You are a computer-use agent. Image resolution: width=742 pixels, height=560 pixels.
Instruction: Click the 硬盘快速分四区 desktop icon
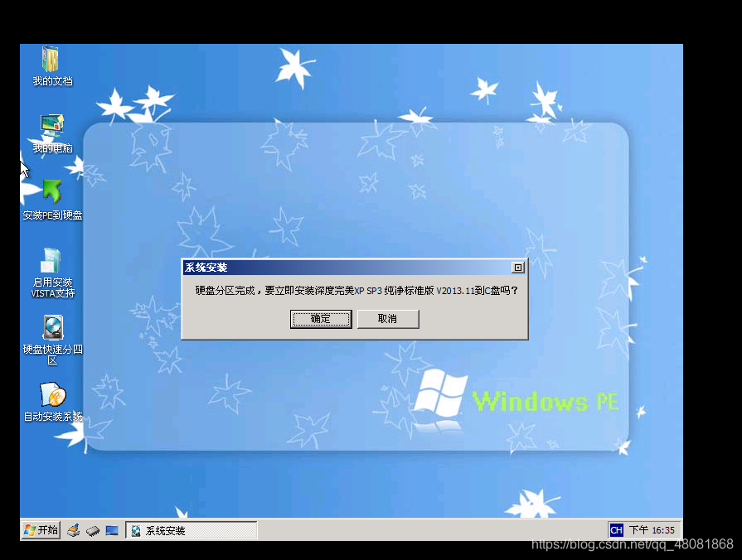tap(52, 340)
